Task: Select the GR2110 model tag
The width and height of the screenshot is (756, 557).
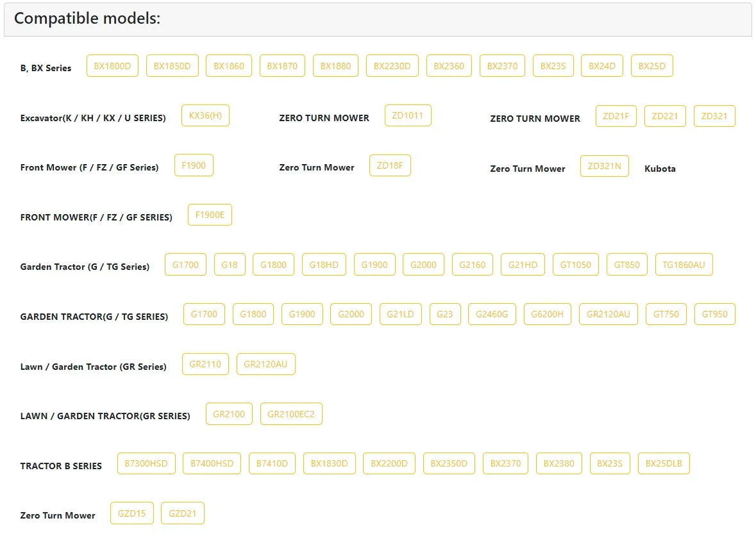Action: point(205,364)
